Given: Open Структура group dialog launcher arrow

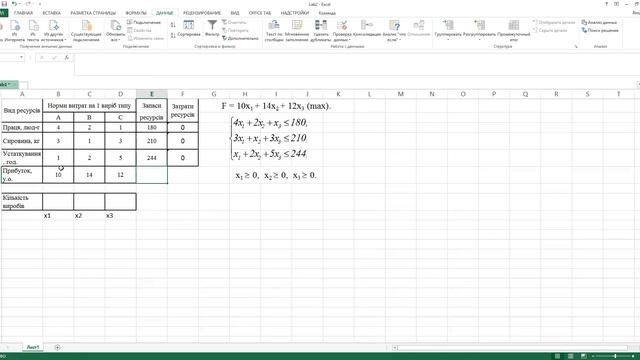Looking at the screenshot, I should click(x=576, y=47).
